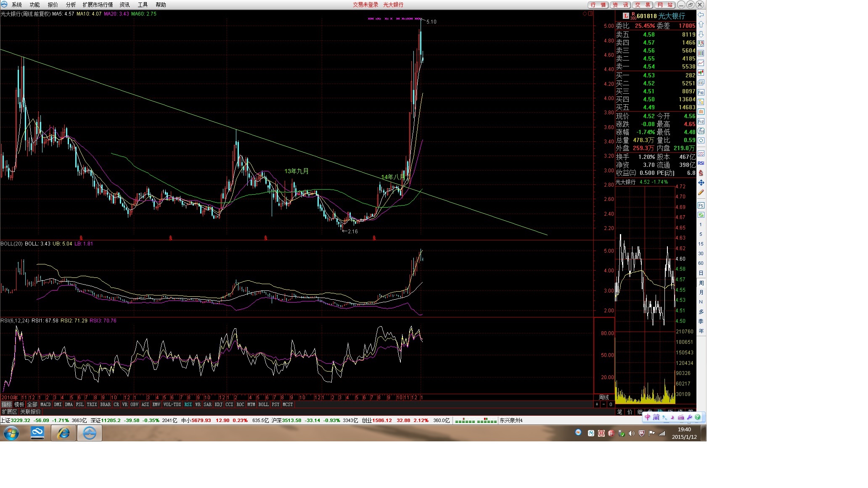868x488 pixels.
Task: Switch period to 年 yearly line
Action: (x=701, y=331)
